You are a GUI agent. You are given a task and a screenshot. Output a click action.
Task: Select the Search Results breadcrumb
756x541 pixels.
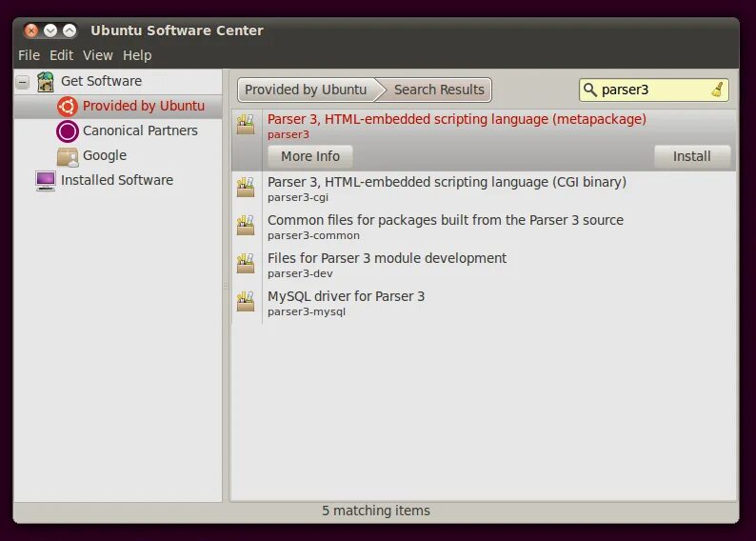(x=439, y=90)
